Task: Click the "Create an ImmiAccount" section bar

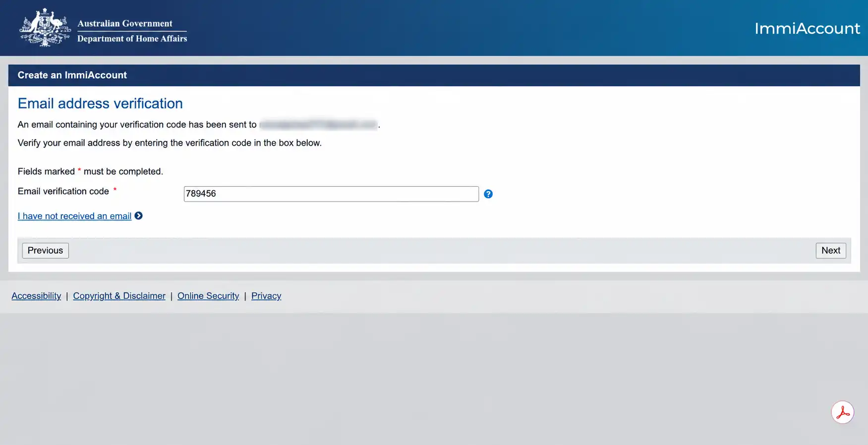Action: click(434, 75)
